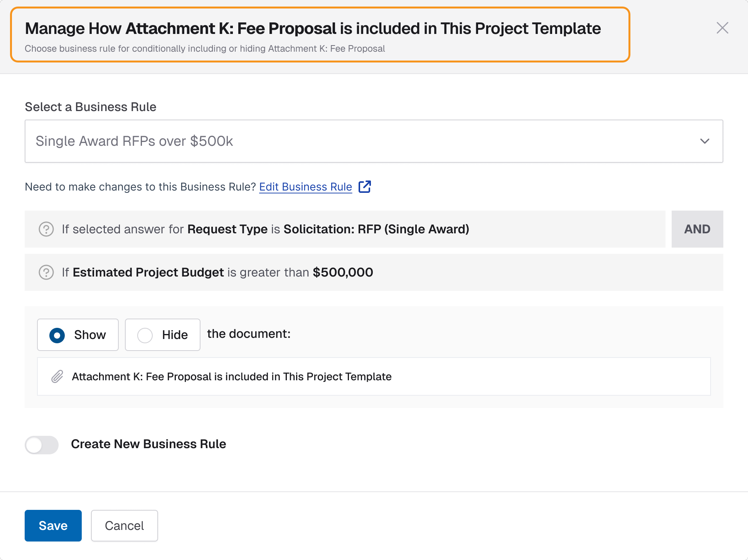
Task: Select the Hide radio button
Action: coord(145,335)
